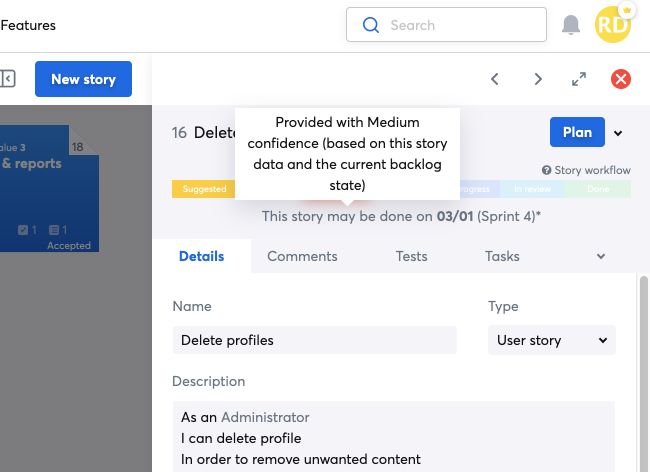Open the Type dropdown showing User story
650x472 pixels.
pos(552,340)
